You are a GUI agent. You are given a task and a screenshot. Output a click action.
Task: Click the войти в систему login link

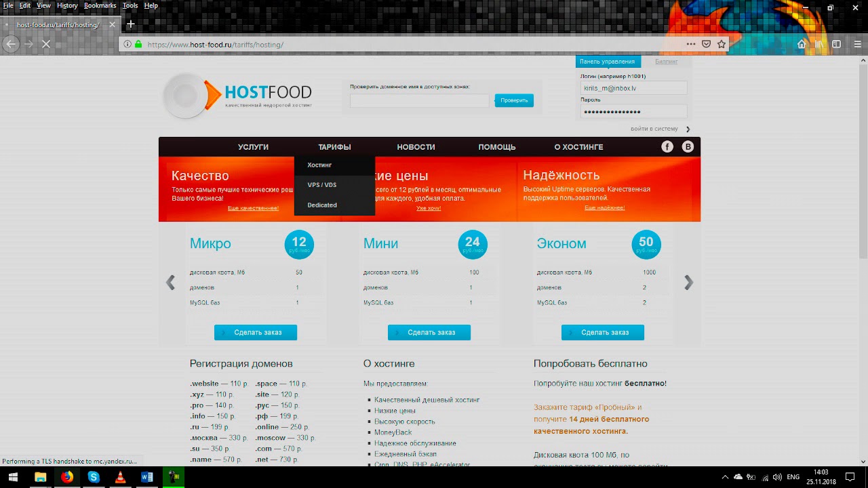[x=654, y=129]
